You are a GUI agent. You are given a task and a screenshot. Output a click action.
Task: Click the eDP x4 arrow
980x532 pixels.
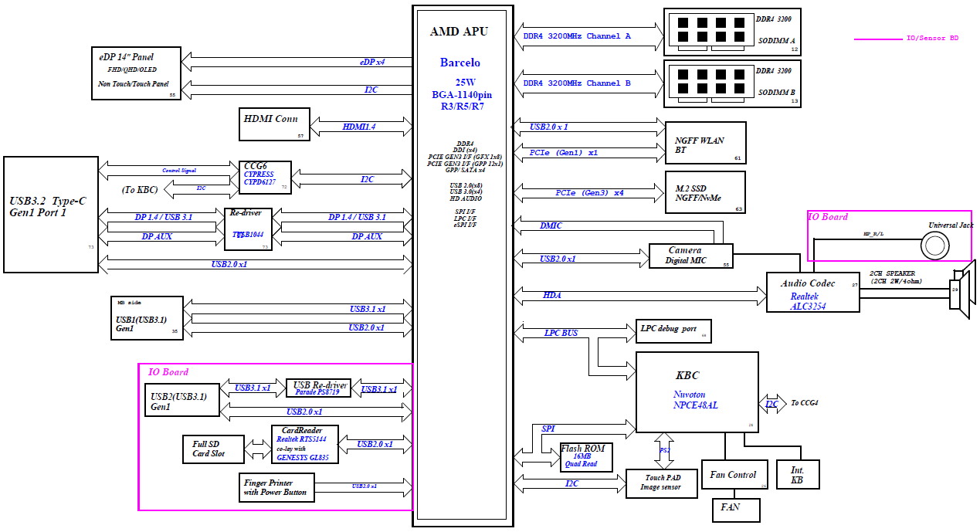click(297, 57)
